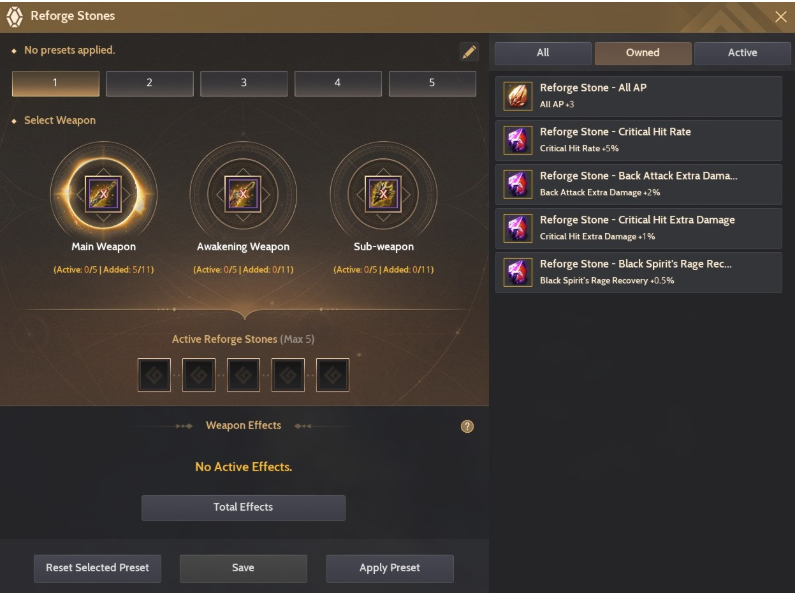Select the Main Weapon icon
Image resolution: width=796 pixels, height=594 pixels.
(x=103, y=194)
